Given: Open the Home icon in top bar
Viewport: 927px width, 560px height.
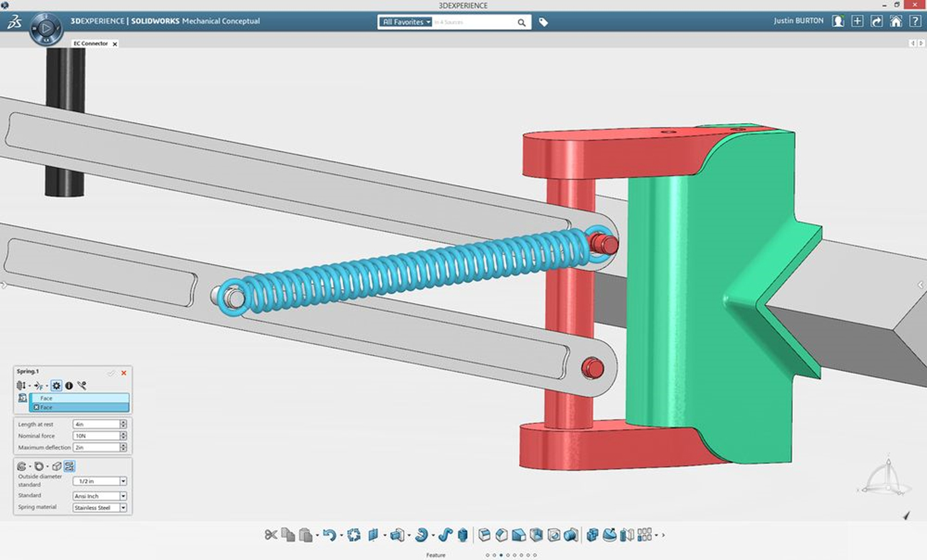Looking at the screenshot, I should 895,21.
